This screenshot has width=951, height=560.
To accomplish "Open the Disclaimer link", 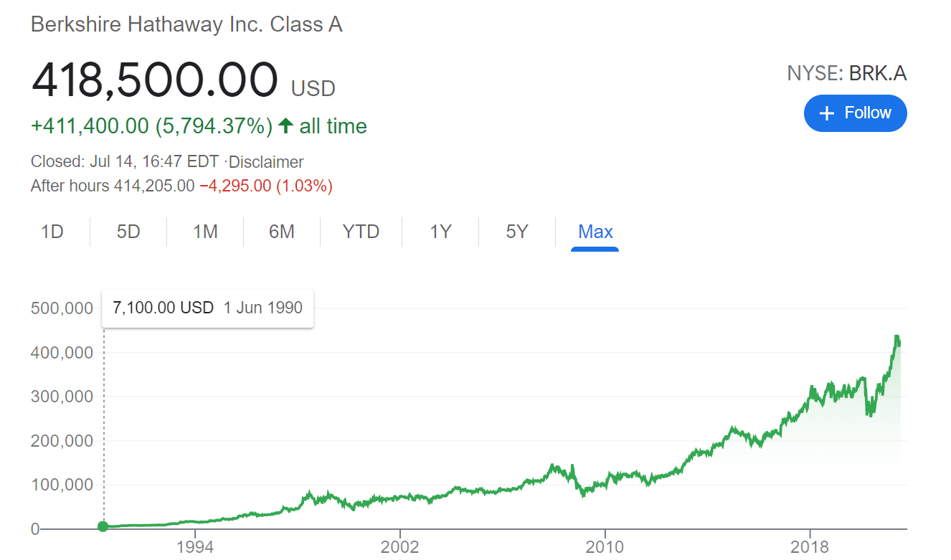I will pyautogui.click(x=265, y=162).
